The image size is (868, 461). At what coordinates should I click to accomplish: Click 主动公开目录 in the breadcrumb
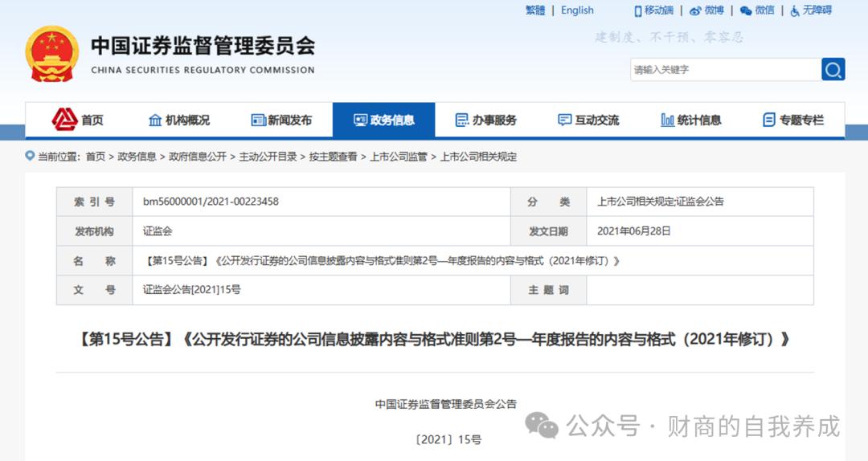click(x=268, y=157)
